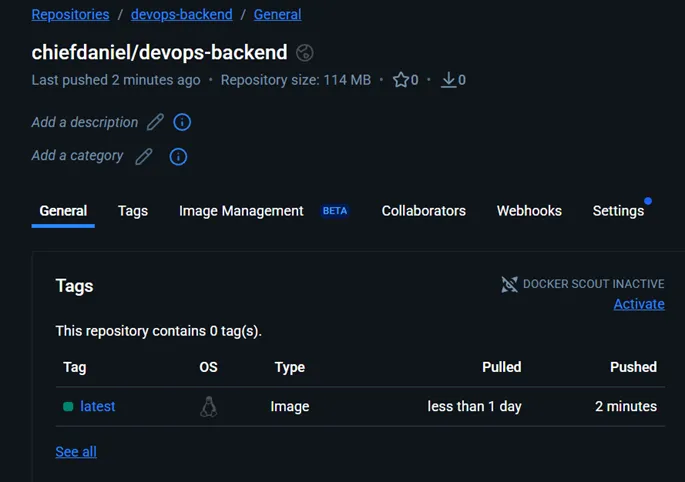The height and width of the screenshot is (482, 685).
Task: Click the Pulled column header
Action: point(502,367)
